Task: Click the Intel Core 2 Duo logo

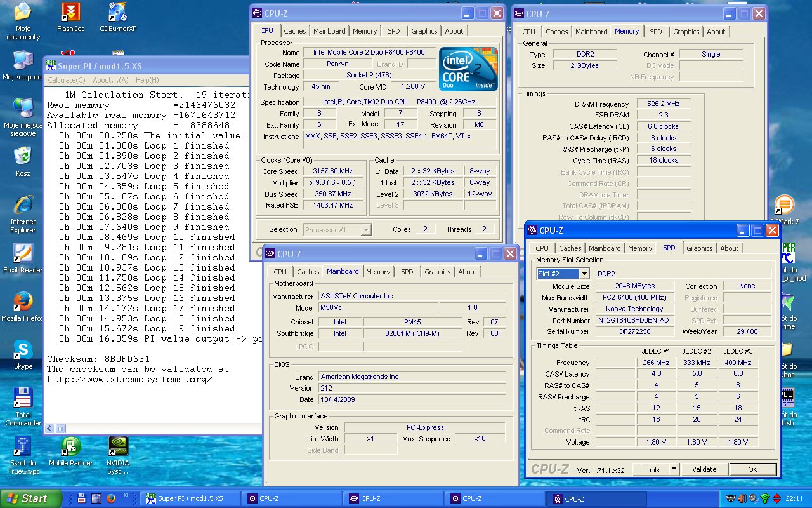Action: pos(469,69)
